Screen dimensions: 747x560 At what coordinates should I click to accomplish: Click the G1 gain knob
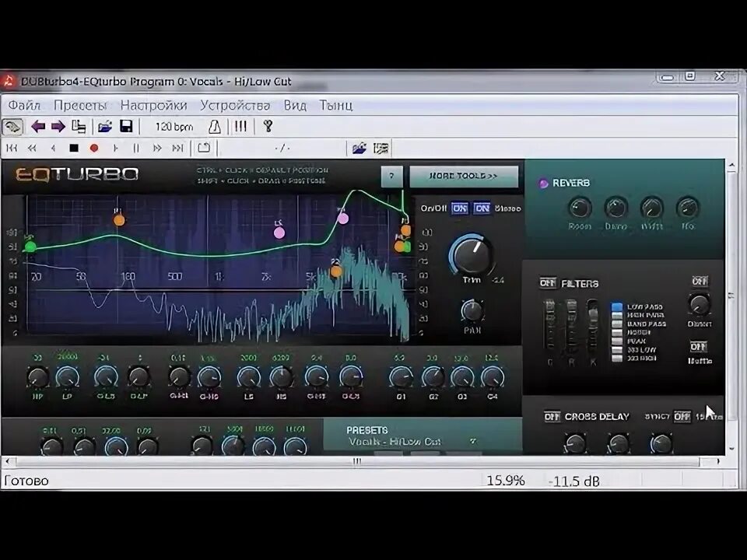(401, 377)
